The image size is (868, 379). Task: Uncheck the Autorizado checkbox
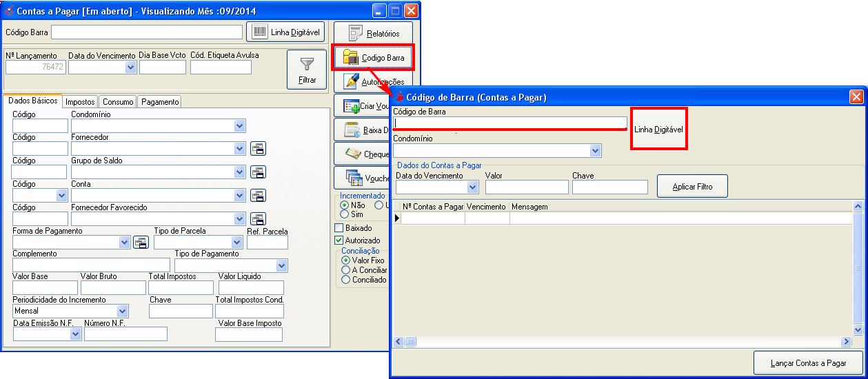coord(339,240)
